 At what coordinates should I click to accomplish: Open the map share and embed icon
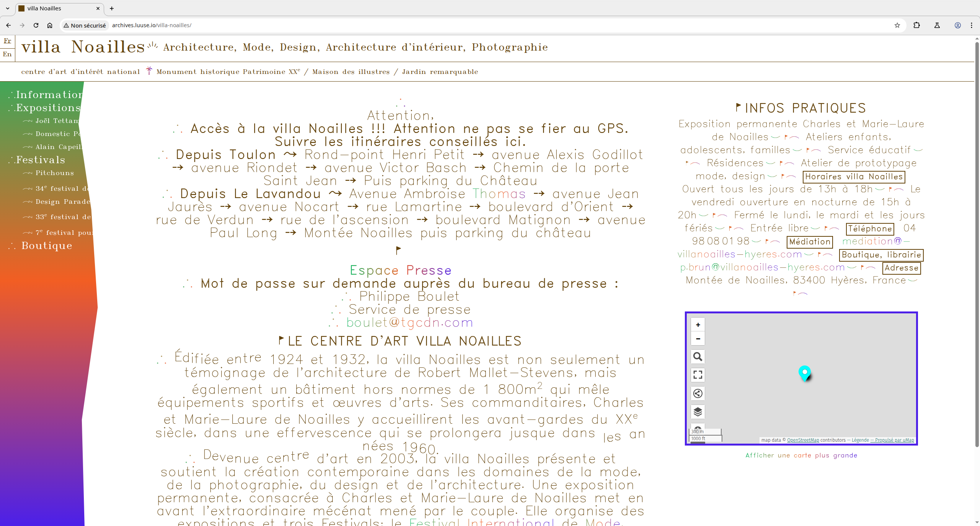click(698, 393)
